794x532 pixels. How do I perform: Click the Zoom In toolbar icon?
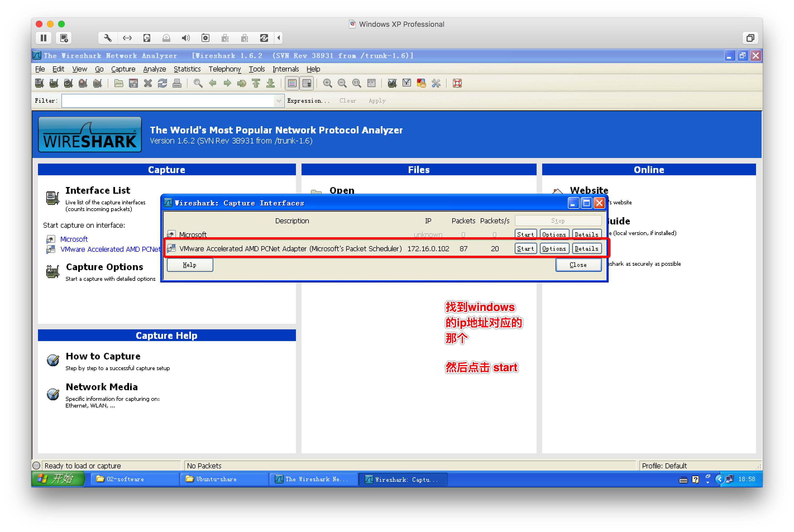click(x=327, y=83)
